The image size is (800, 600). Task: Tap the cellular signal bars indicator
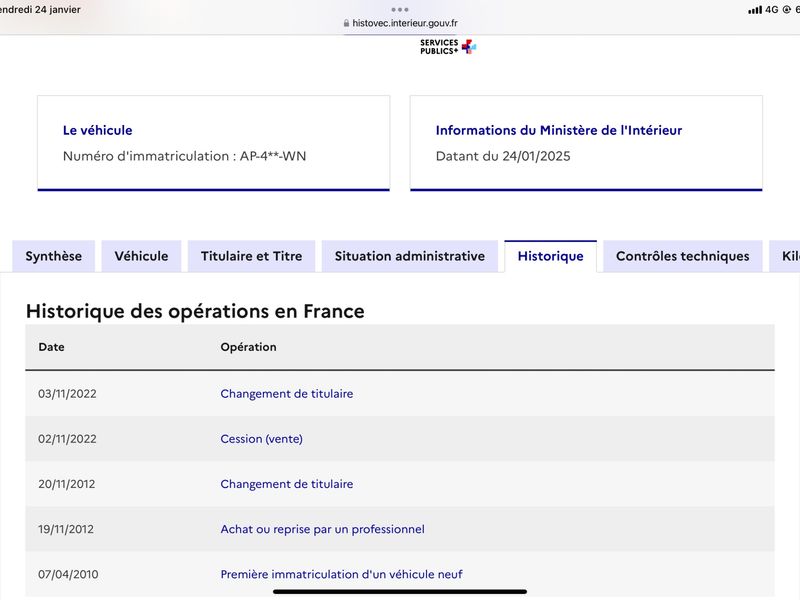(755, 10)
